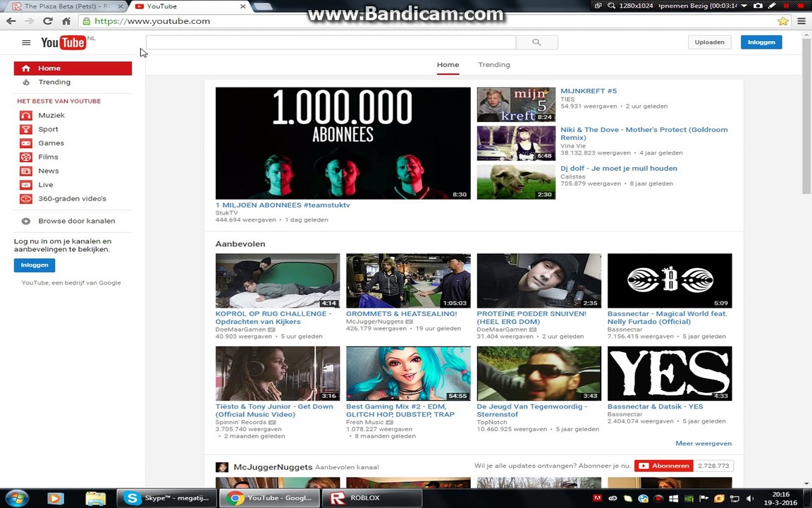This screenshot has width=812, height=508.
Task: Open News category in sidebar
Action: click(48, 171)
